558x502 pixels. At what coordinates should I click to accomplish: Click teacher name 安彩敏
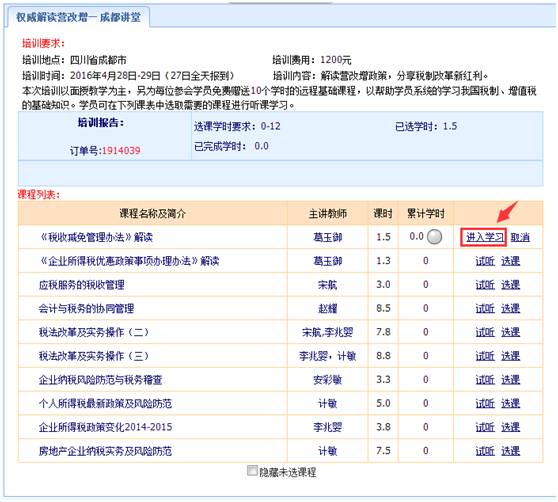[x=327, y=380]
